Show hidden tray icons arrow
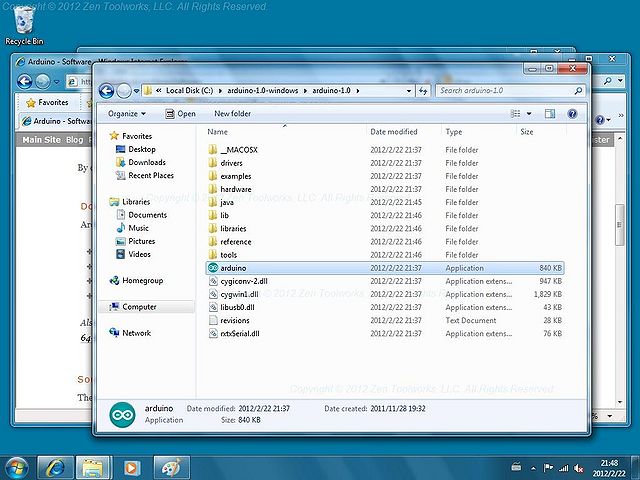The width and height of the screenshot is (640, 480). [533, 469]
